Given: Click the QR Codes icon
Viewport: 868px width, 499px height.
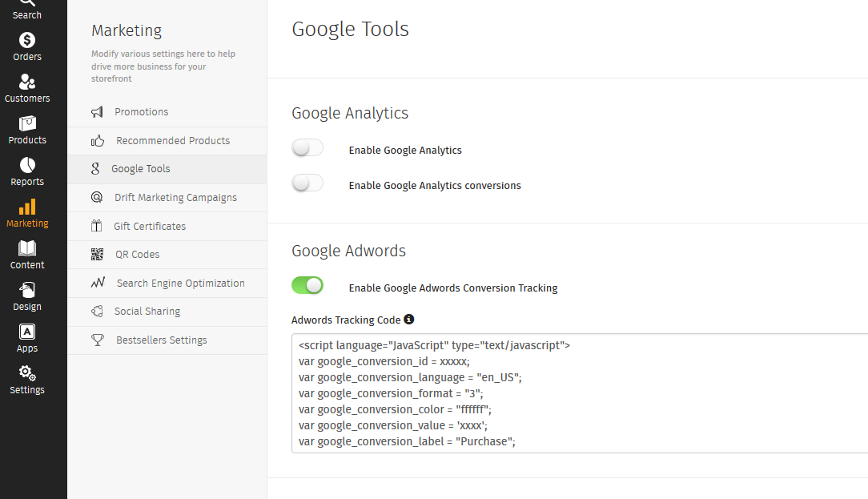Looking at the screenshot, I should tap(97, 254).
